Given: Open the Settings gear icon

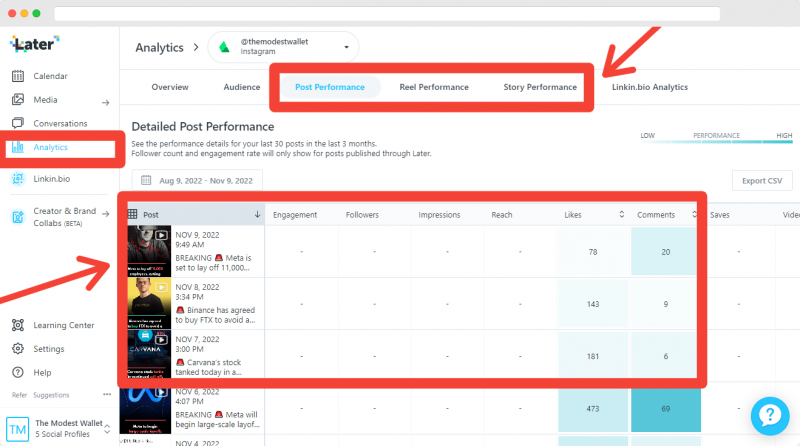Looking at the screenshot, I should (18, 349).
